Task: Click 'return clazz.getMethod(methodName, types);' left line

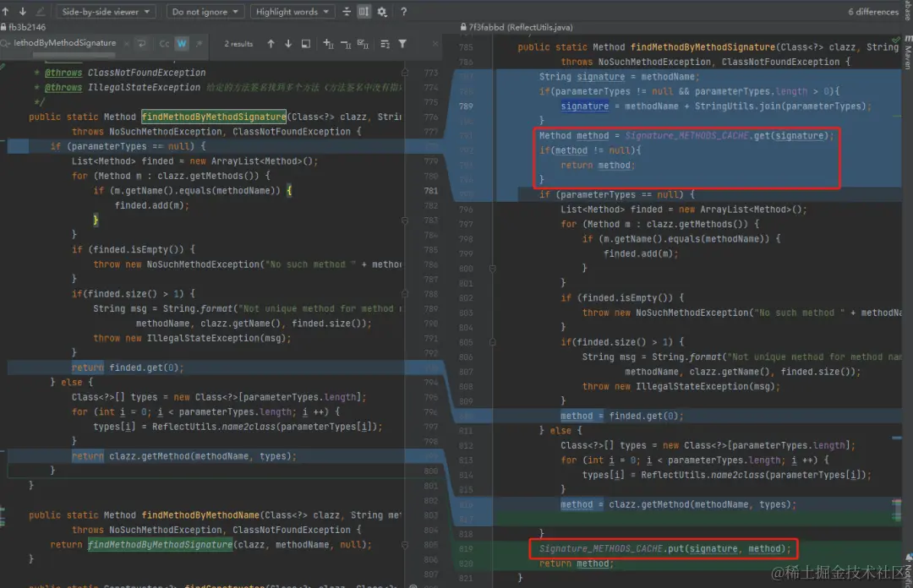Action: [x=184, y=456]
